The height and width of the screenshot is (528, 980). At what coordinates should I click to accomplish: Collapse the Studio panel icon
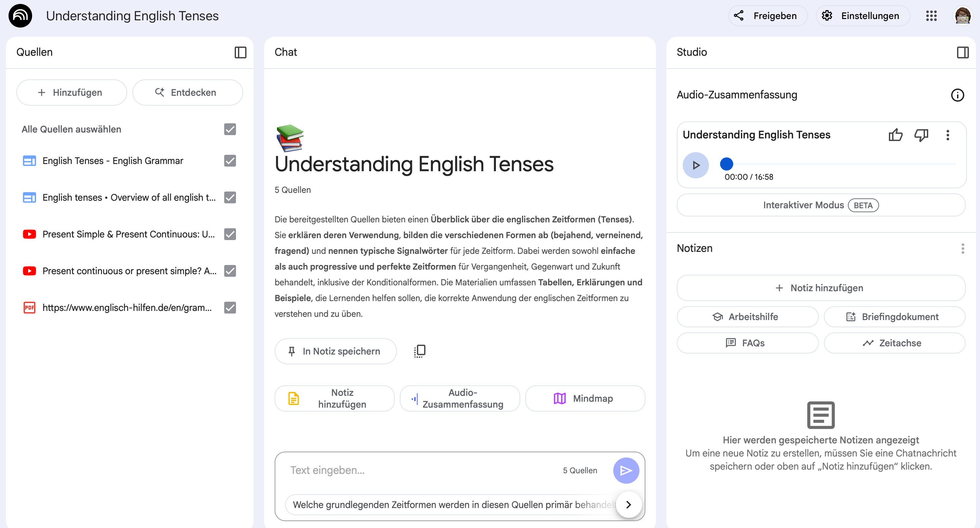click(x=963, y=52)
